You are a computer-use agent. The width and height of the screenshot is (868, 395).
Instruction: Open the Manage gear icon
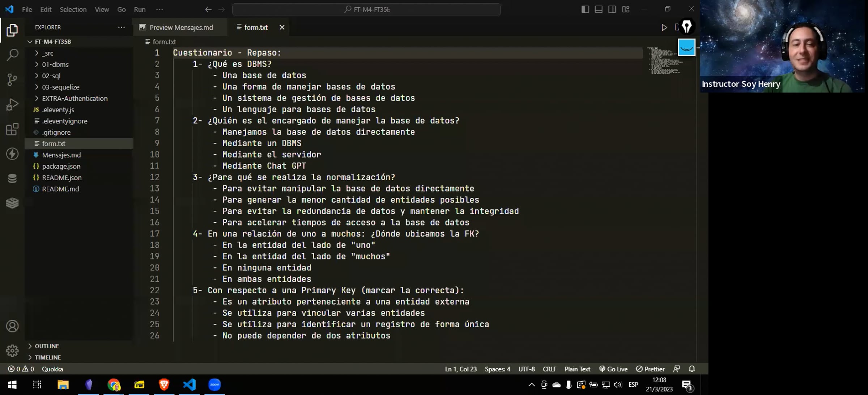12,350
